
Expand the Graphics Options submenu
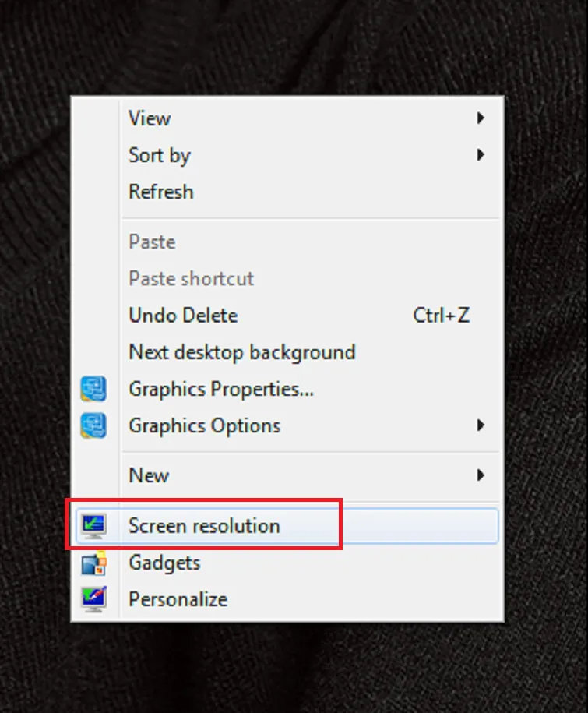481,425
